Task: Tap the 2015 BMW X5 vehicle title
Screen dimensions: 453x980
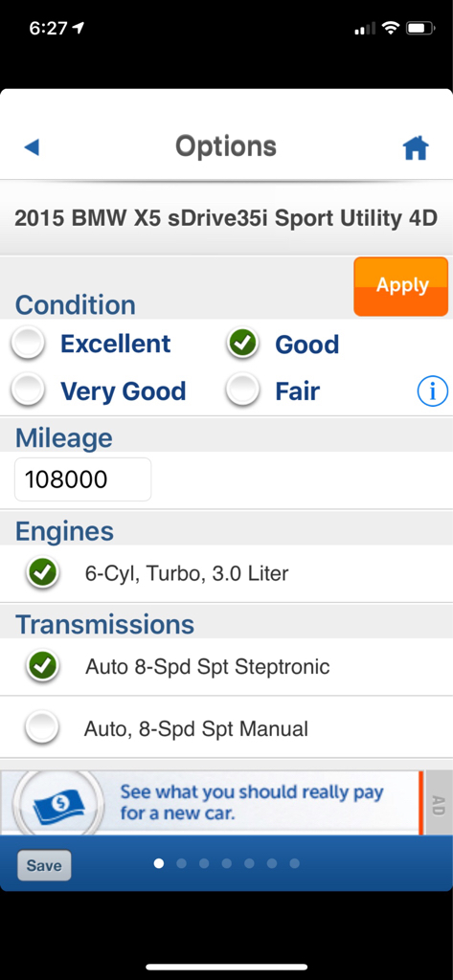Action: tap(226, 219)
